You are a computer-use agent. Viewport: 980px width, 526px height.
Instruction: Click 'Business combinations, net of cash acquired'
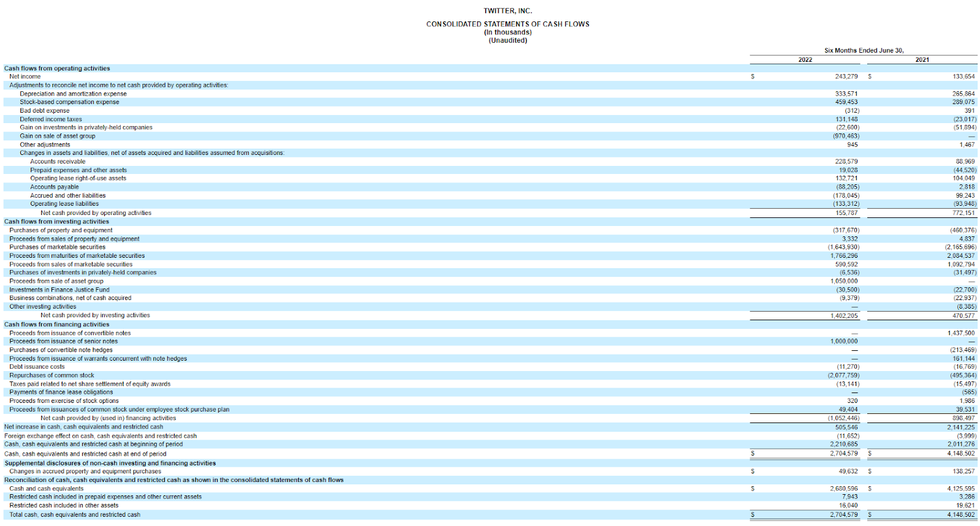[70, 298]
